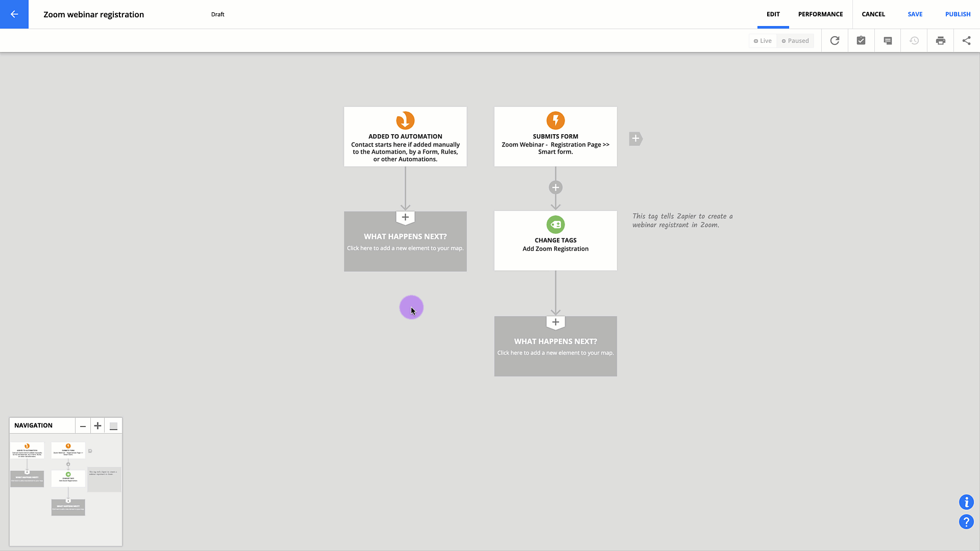
Task: Set automation status to Paused
Action: click(795, 41)
